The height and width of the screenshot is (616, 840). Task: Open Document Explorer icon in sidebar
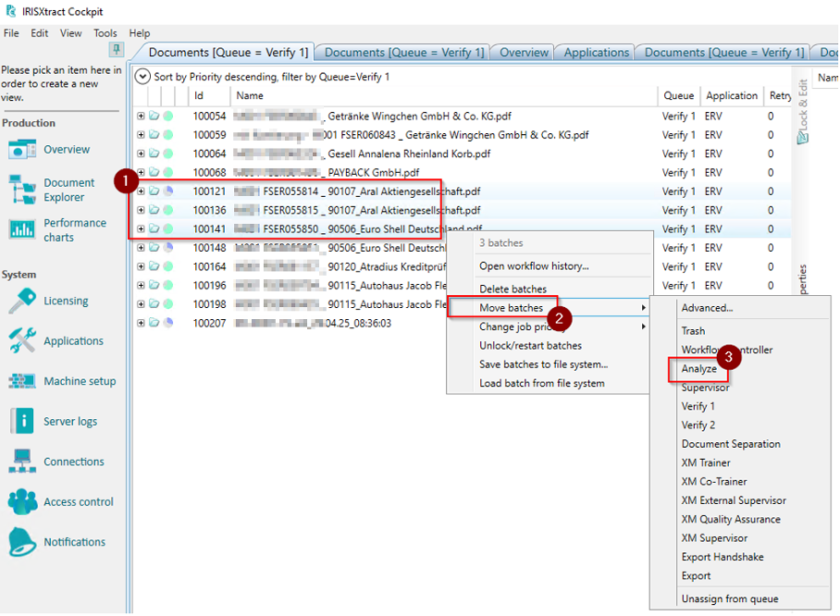[x=22, y=190]
